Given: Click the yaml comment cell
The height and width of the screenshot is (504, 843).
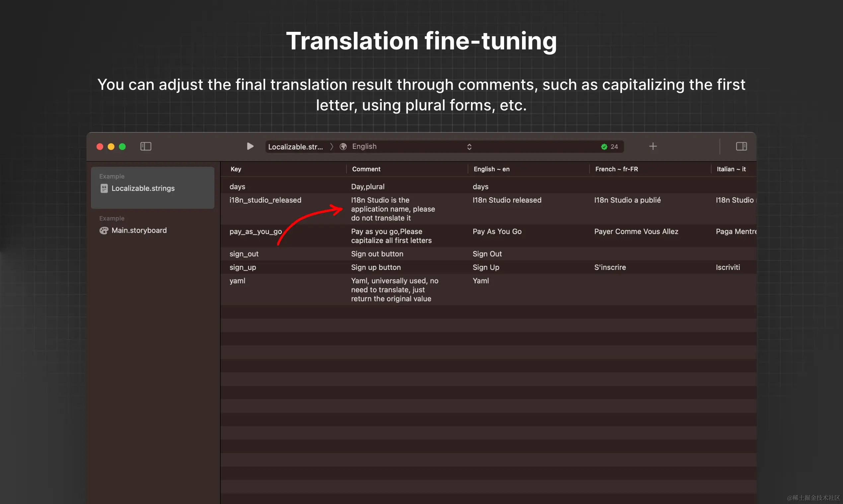Looking at the screenshot, I should [x=394, y=290].
